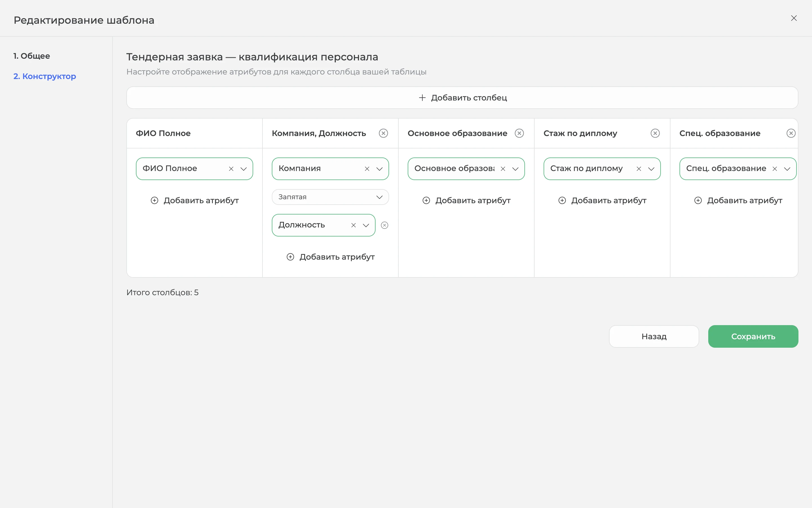Expand the ФИО Полное attribute dropdown
Screen dimensions: 812x508
(x=244, y=169)
